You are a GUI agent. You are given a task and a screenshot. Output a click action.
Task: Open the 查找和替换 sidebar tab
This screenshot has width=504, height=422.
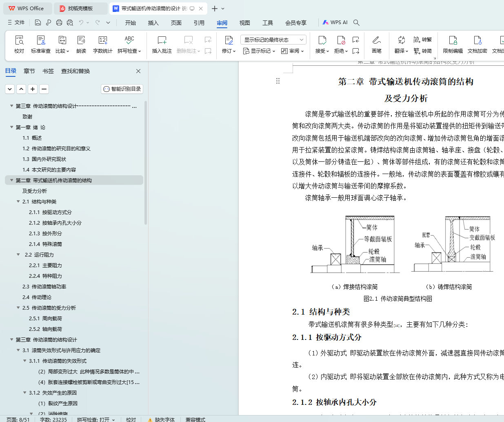75,71
